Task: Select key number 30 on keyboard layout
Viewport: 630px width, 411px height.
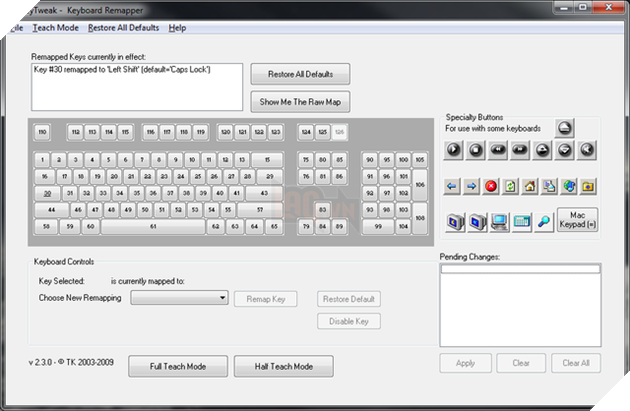Action: point(46,193)
